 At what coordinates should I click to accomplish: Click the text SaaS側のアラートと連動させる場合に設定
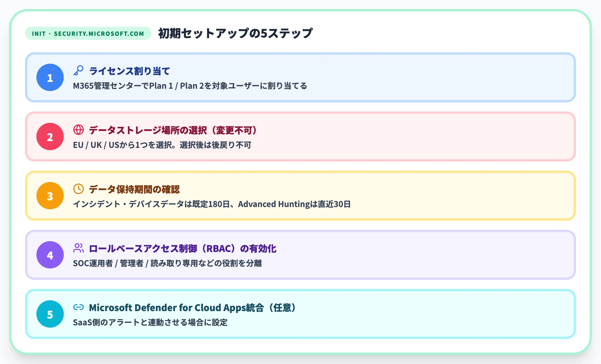point(150,322)
